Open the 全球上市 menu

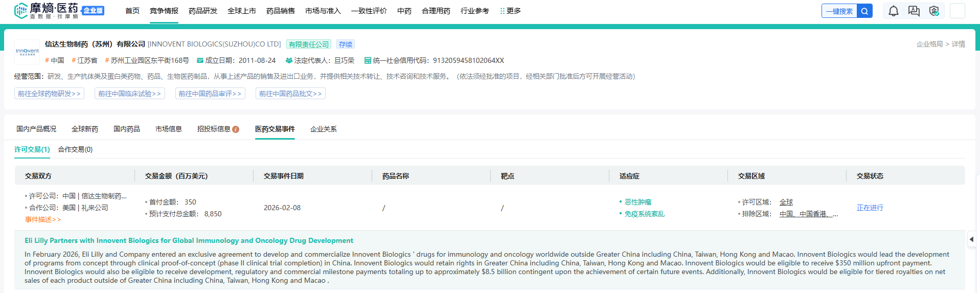pos(242,11)
